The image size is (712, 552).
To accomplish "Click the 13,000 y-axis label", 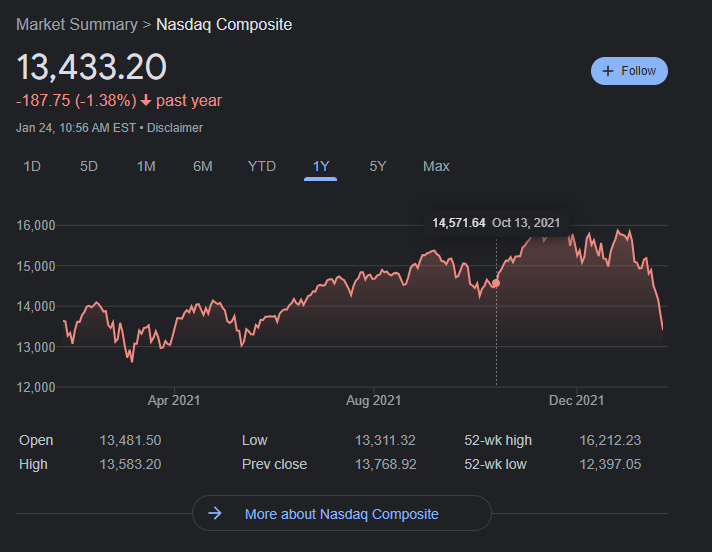I will [36, 347].
